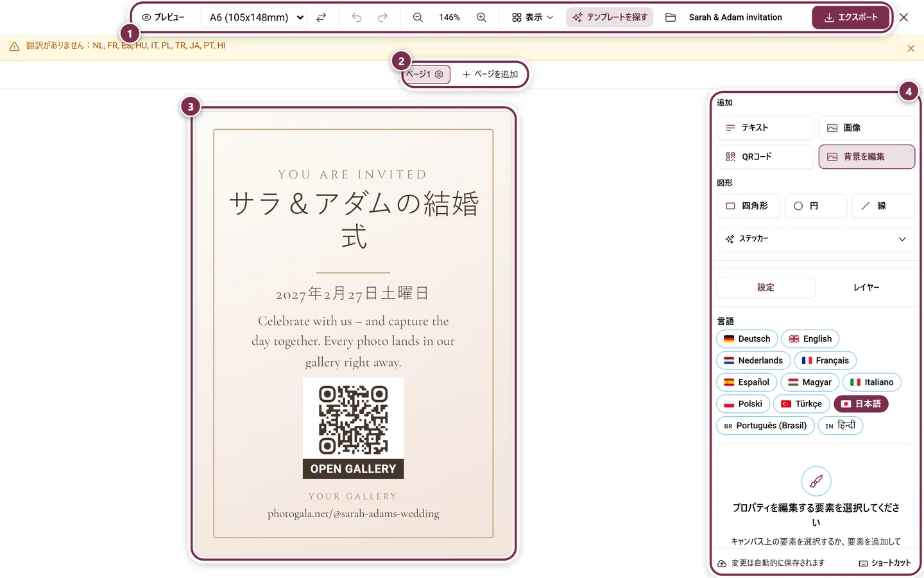The height and width of the screenshot is (578, 924).
Task: Insert a line shape
Action: click(x=884, y=206)
